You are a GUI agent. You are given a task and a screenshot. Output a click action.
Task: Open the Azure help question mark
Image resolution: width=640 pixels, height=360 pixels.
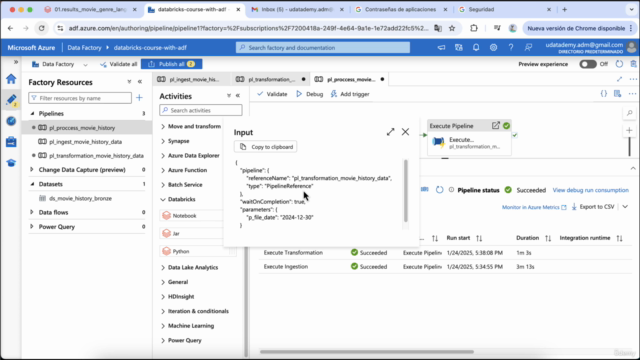pos(511,47)
